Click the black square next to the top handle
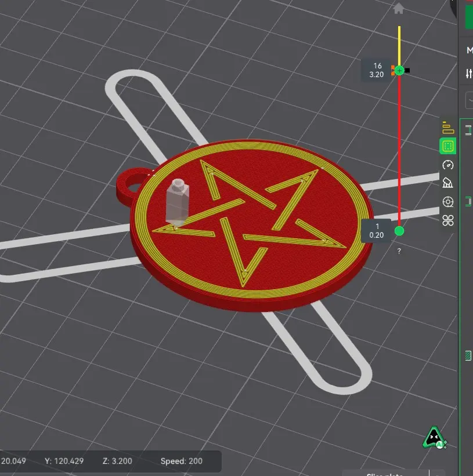Screen dimensions: 473x476 coord(407,70)
